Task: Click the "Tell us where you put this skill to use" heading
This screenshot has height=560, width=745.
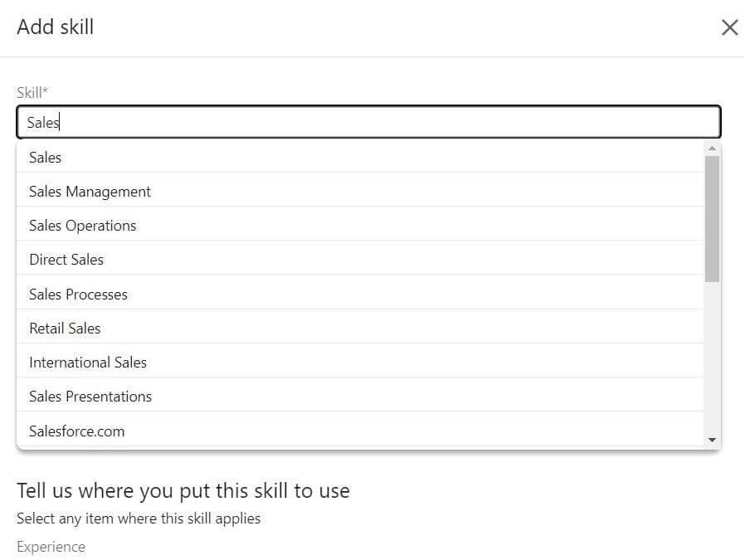Action: 183,490
